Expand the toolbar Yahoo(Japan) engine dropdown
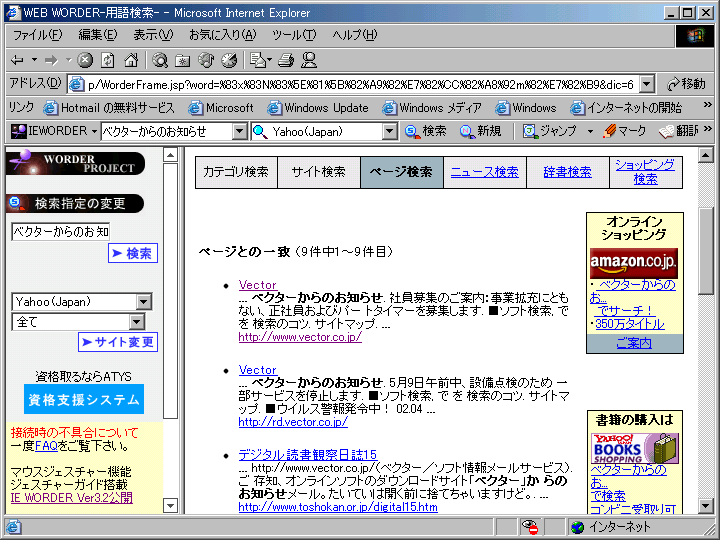This screenshot has height=540, width=720. (x=389, y=132)
